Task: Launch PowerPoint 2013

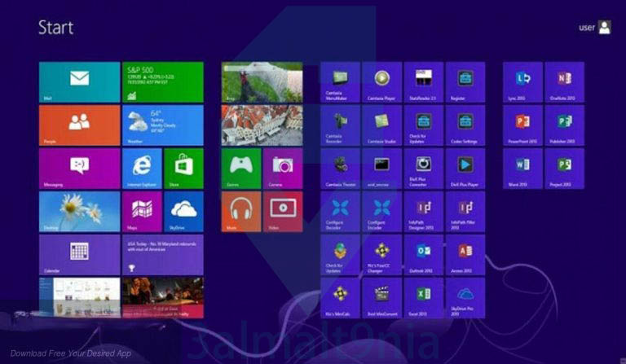Action: [522, 125]
